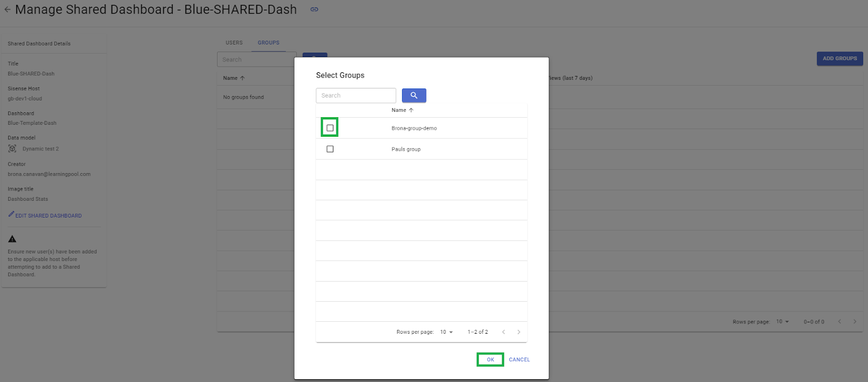Go to previous page in Select Groups dialog

coord(503,332)
